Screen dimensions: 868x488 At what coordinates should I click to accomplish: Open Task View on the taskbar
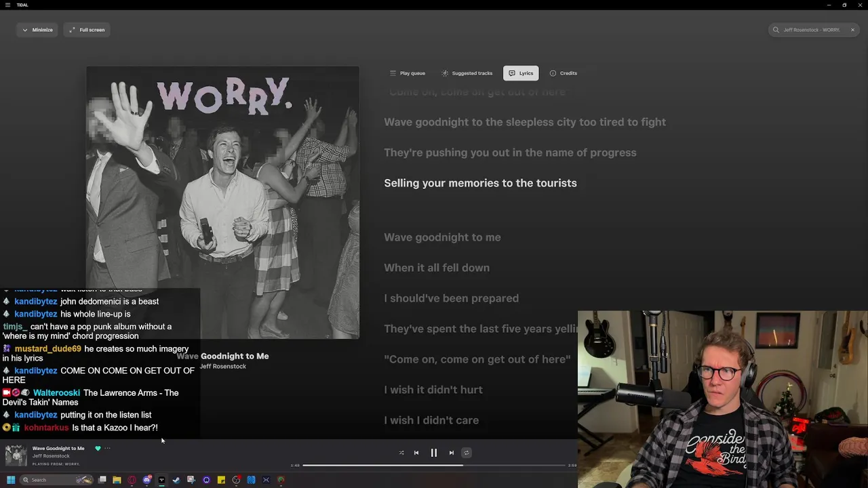102,480
